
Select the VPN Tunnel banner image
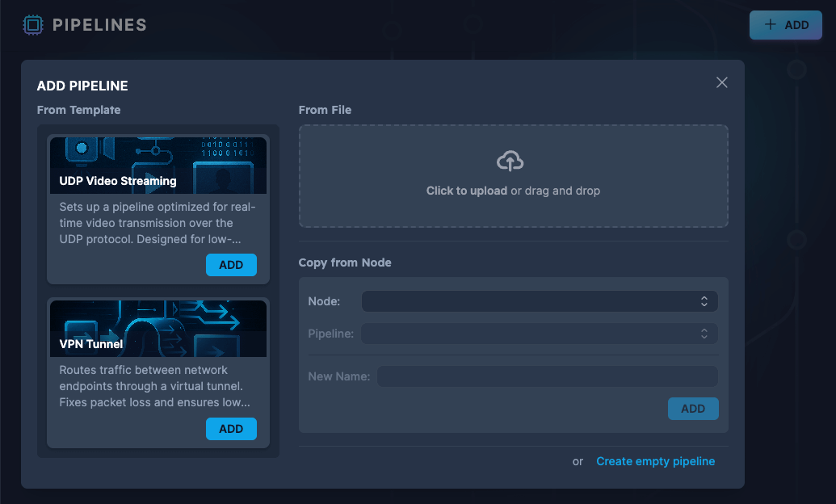pos(158,329)
